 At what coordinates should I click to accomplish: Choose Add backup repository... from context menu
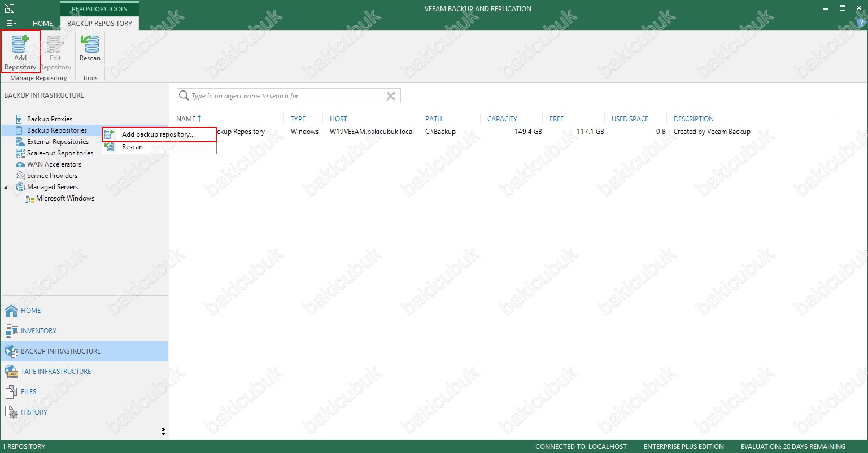(159, 134)
